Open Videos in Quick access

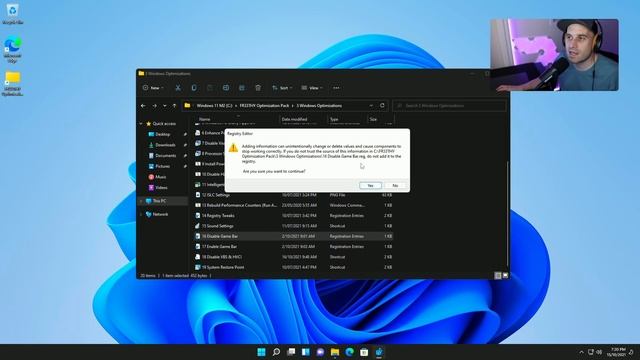[161, 187]
